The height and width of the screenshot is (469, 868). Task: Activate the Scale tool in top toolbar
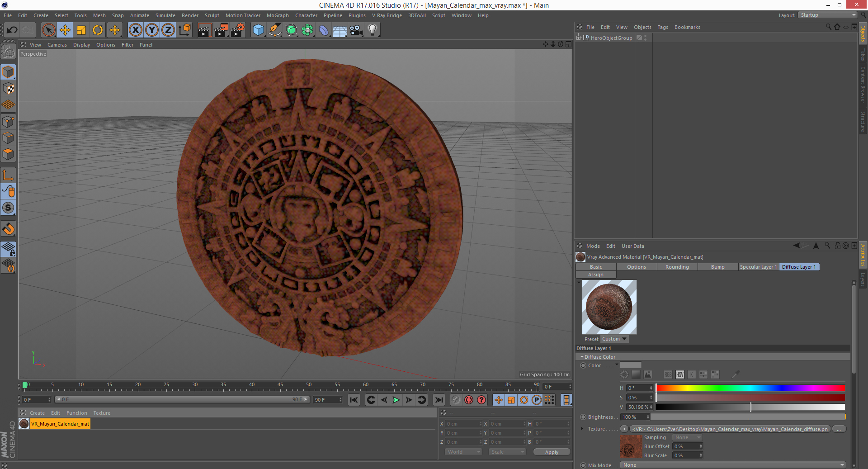click(81, 30)
